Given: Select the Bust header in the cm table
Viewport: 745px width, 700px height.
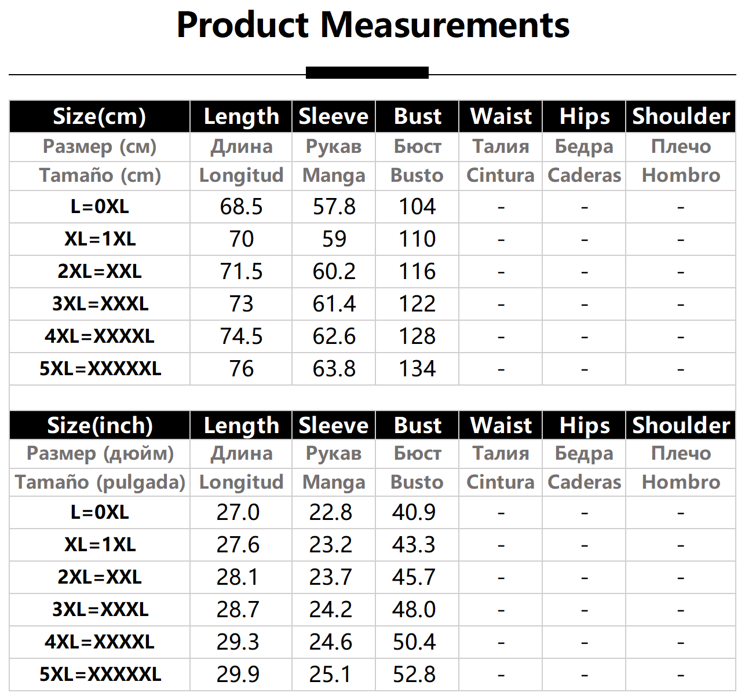Looking at the screenshot, I should [417, 116].
